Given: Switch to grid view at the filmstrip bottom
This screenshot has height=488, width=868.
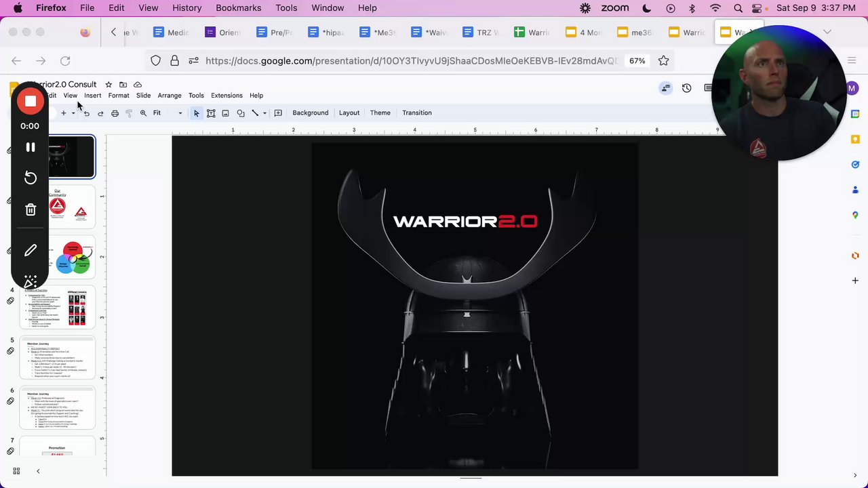Looking at the screenshot, I should (16, 471).
